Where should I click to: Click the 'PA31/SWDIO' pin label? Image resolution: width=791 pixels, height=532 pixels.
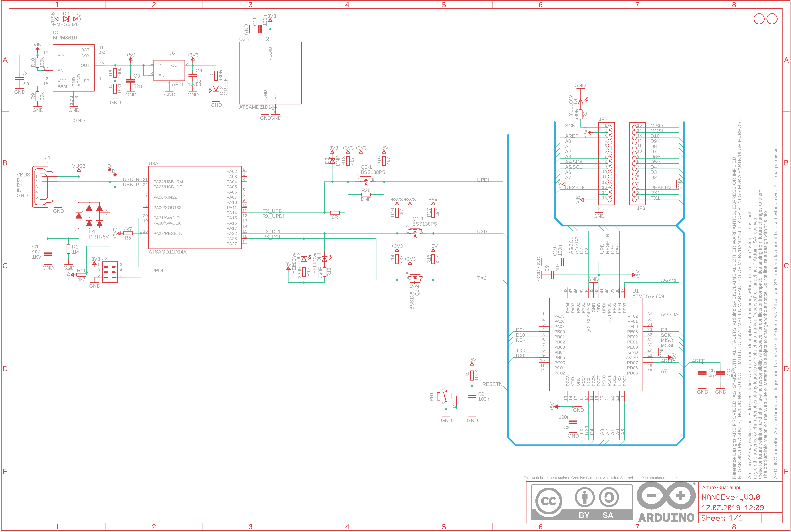point(166,218)
